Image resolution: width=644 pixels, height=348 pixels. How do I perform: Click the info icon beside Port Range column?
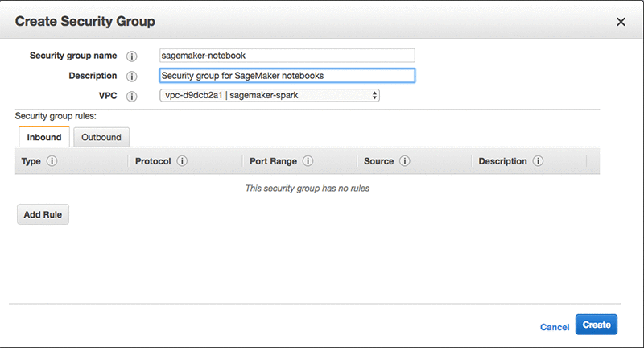(308, 160)
